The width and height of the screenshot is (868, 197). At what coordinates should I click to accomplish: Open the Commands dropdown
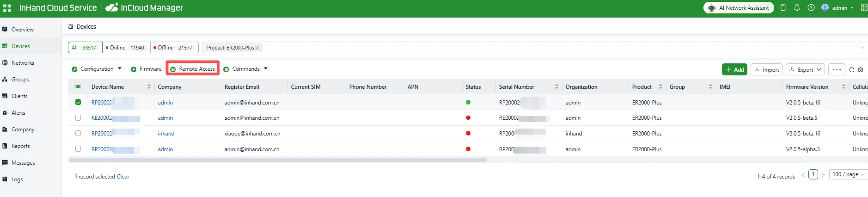245,69
